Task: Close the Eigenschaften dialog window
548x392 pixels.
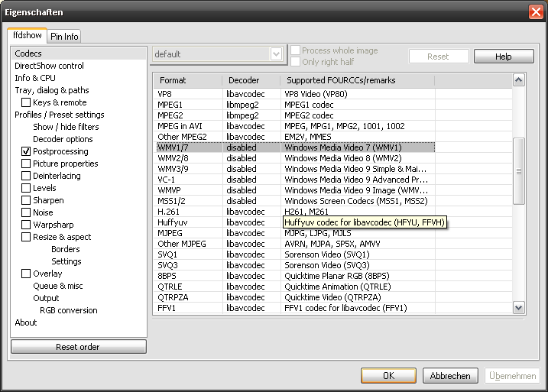Action: click(536, 12)
